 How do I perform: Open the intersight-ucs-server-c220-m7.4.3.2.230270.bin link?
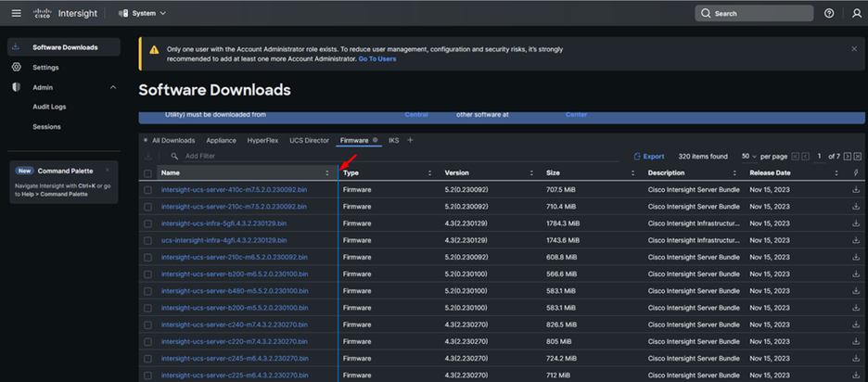[235, 341]
